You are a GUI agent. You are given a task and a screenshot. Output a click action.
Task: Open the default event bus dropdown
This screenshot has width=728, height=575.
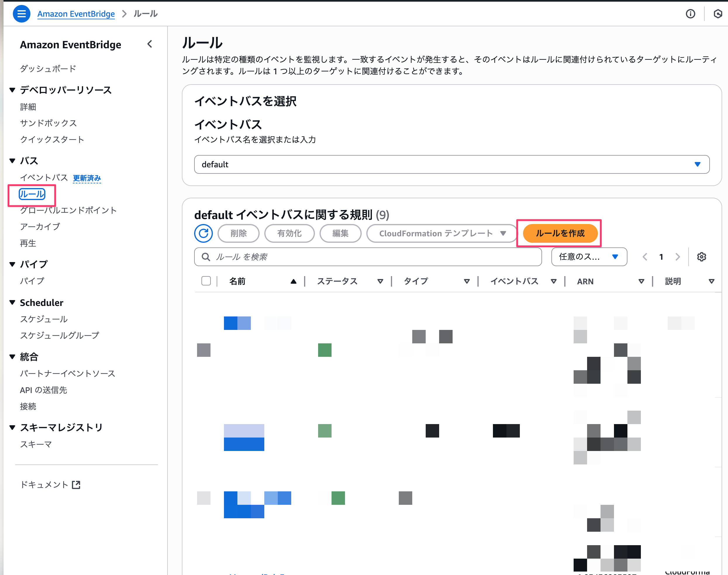(452, 164)
